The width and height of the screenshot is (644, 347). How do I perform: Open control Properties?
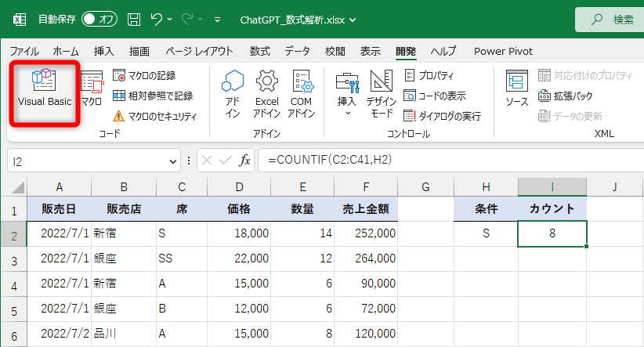point(429,75)
